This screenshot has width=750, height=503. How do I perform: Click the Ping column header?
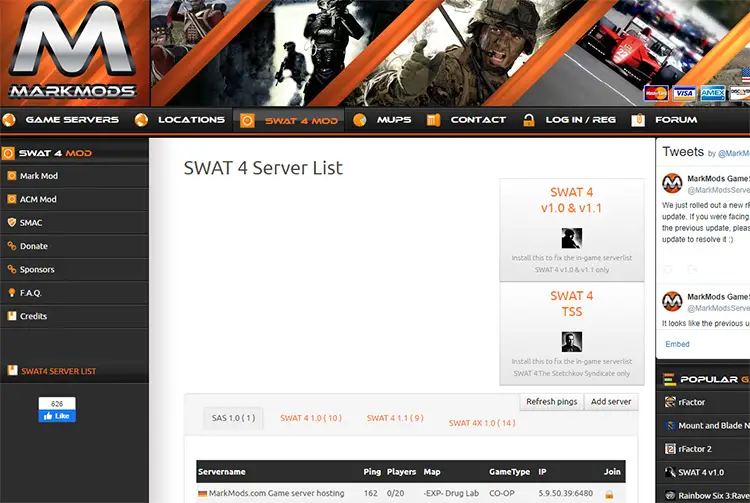click(372, 472)
